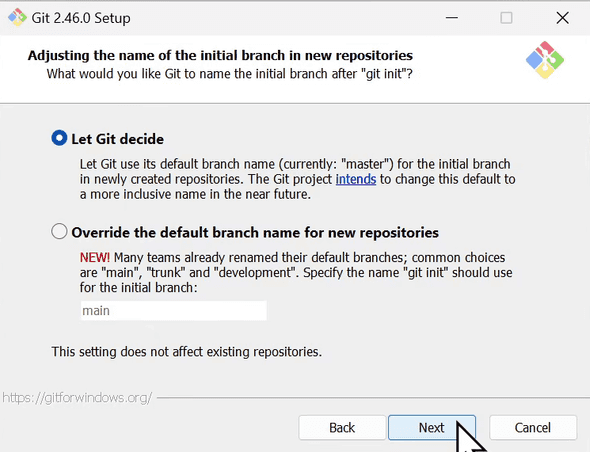The height and width of the screenshot is (452, 590).
Task: Click the "main" branch name text field
Action: point(173,310)
